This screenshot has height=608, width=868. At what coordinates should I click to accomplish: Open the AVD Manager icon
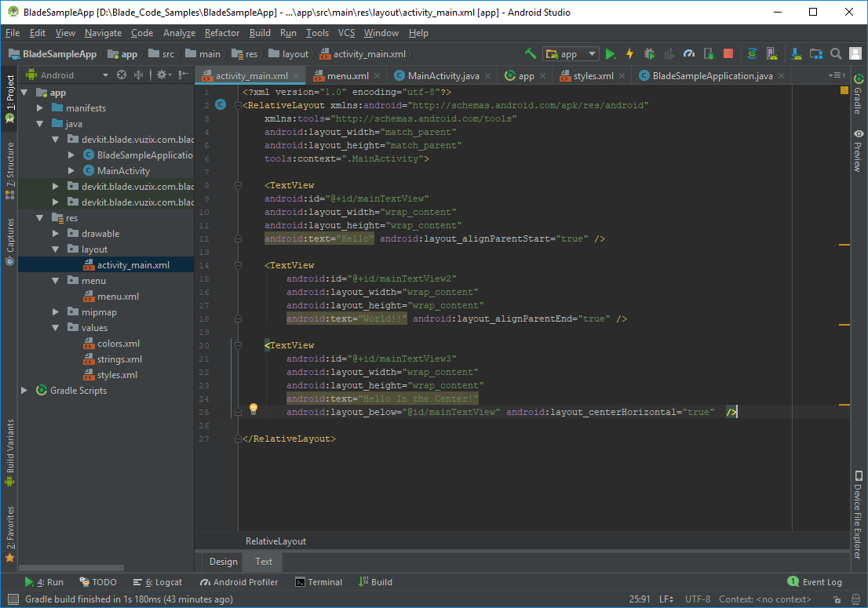point(771,53)
